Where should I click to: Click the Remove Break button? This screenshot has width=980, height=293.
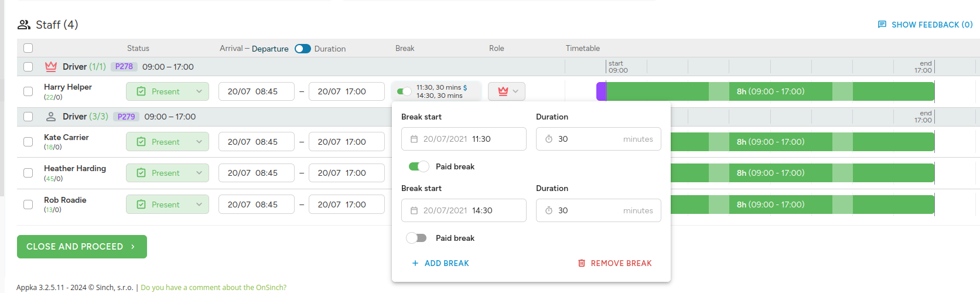pyautogui.click(x=615, y=263)
